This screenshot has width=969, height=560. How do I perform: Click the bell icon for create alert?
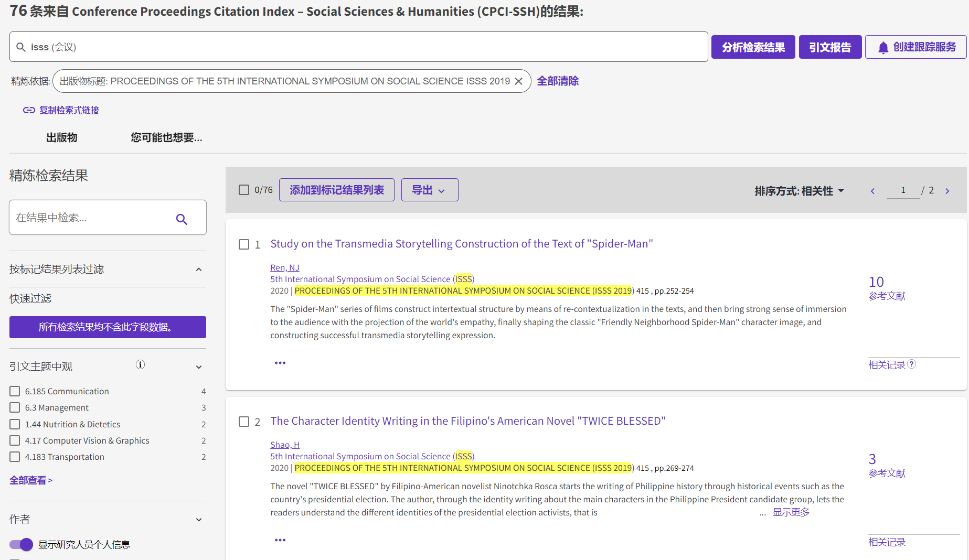click(883, 48)
